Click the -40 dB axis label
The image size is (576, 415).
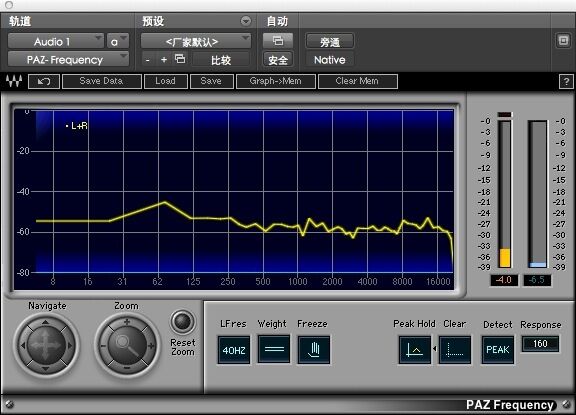click(23, 191)
